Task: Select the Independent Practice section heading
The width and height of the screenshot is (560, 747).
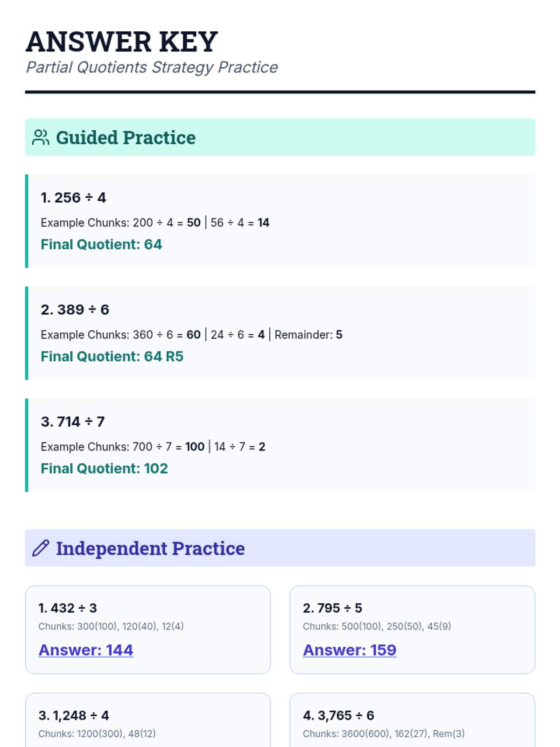Action: pos(150,549)
